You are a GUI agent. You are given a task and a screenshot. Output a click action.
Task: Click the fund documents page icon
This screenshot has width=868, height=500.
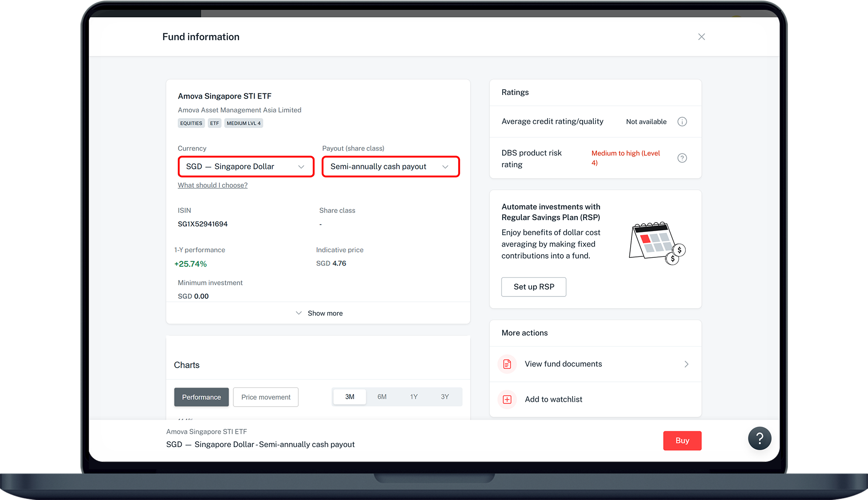(x=507, y=364)
